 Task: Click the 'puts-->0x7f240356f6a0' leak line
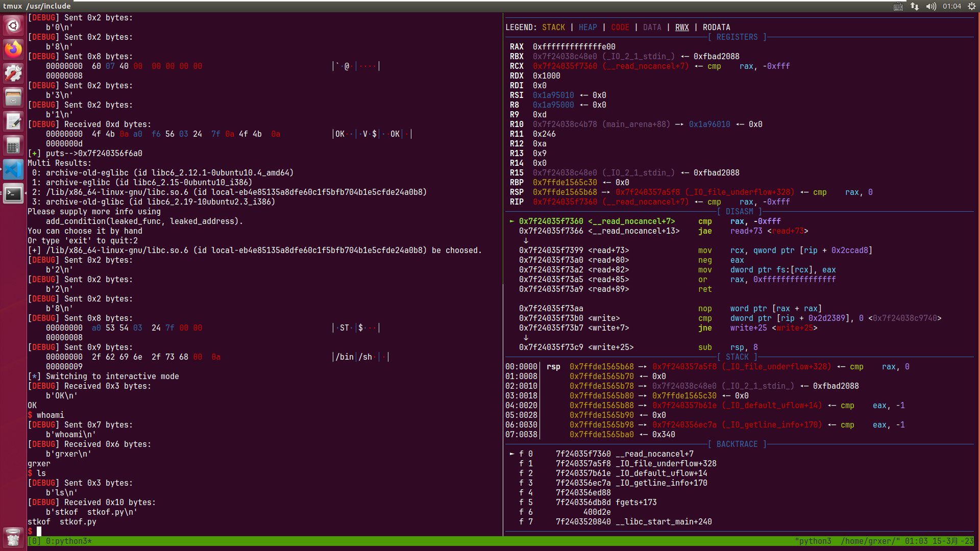tap(85, 154)
